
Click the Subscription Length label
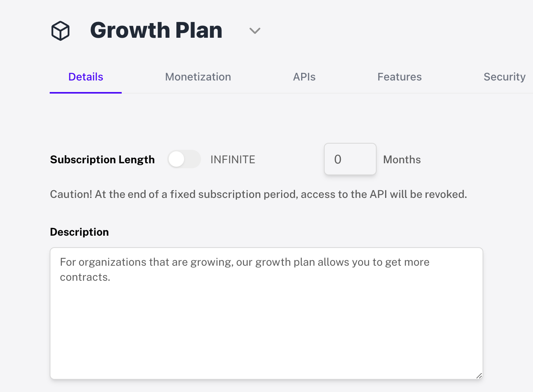[x=102, y=159]
